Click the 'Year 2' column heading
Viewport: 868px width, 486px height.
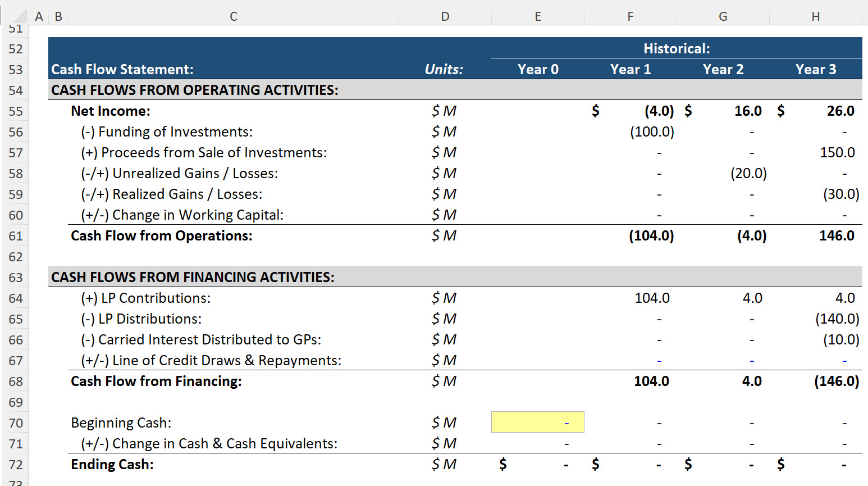[723, 69]
